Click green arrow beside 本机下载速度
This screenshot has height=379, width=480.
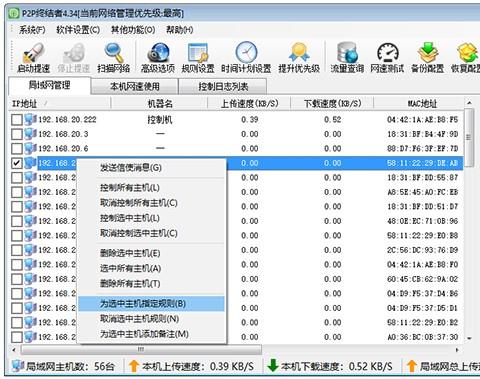point(273,366)
